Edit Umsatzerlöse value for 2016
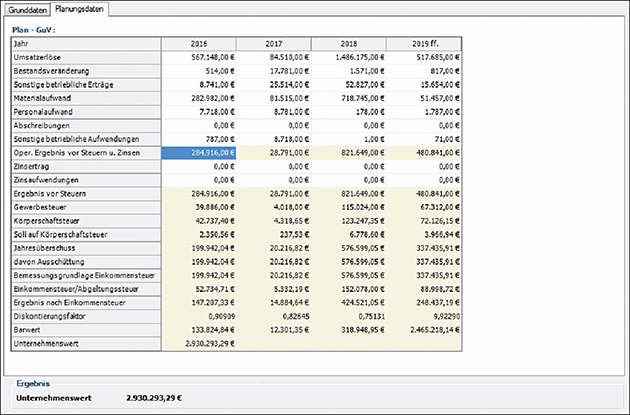 coord(200,57)
